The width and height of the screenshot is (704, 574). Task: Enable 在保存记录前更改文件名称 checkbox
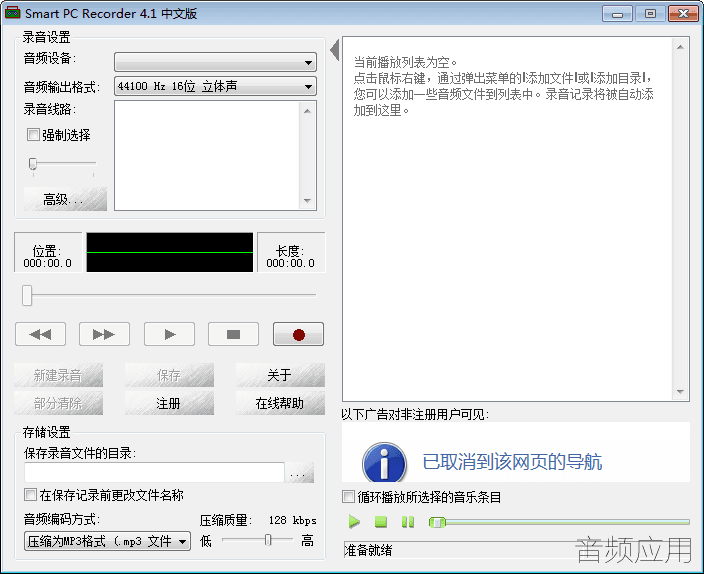(x=30, y=495)
